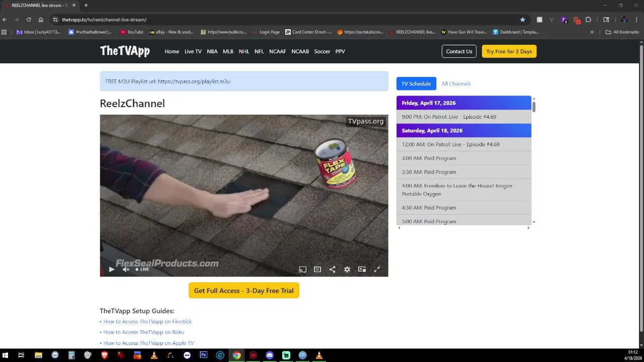The height and width of the screenshot is (362, 644).
Task: Click TheTVApp site logo
Action: (125, 51)
